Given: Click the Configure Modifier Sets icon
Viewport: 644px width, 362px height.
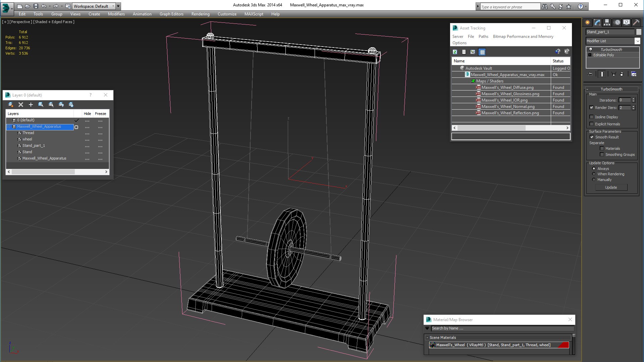Looking at the screenshot, I should click(634, 74).
